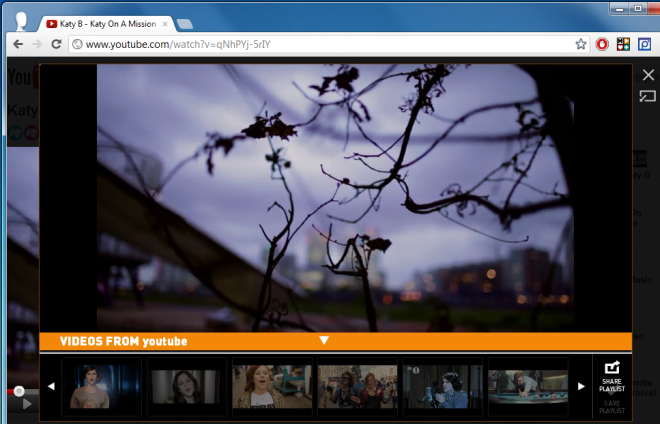Image resolution: width=660 pixels, height=424 pixels.
Task: Open the thumbnail of woman in dark blue room
Action: coord(101,387)
